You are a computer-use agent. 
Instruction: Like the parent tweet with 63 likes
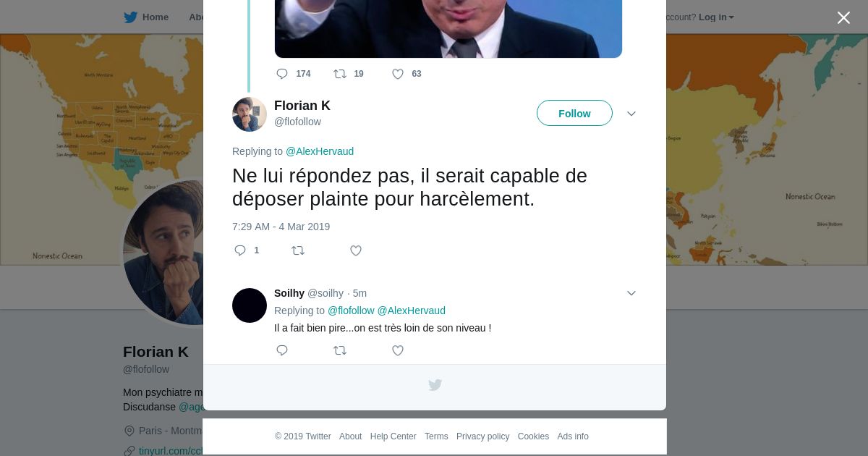(398, 74)
